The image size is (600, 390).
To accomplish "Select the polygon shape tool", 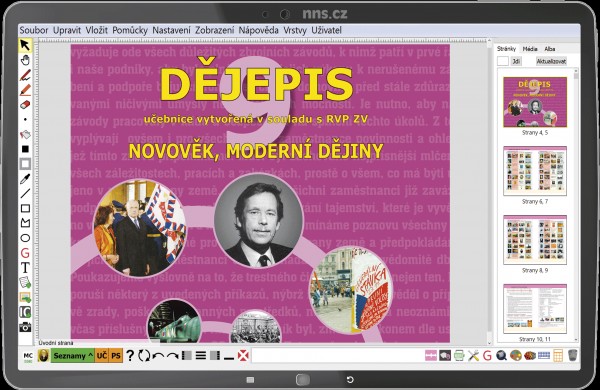I will tap(25, 223).
